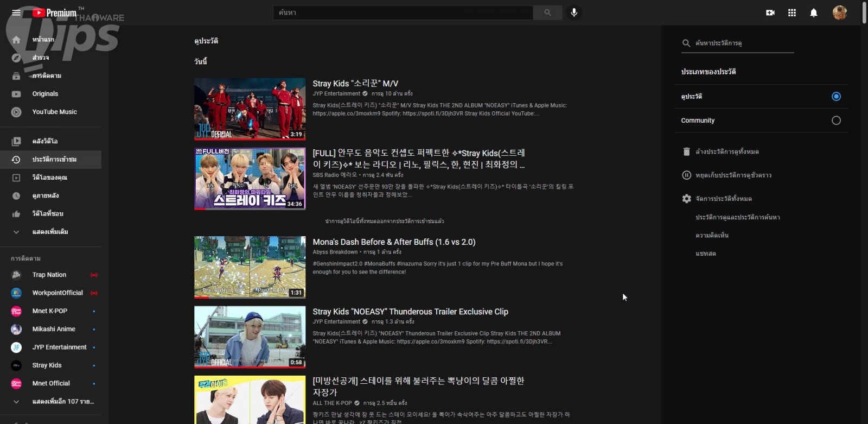868x424 pixels.
Task: Open Trap Nation channel from subscriptions
Action: 50,275
